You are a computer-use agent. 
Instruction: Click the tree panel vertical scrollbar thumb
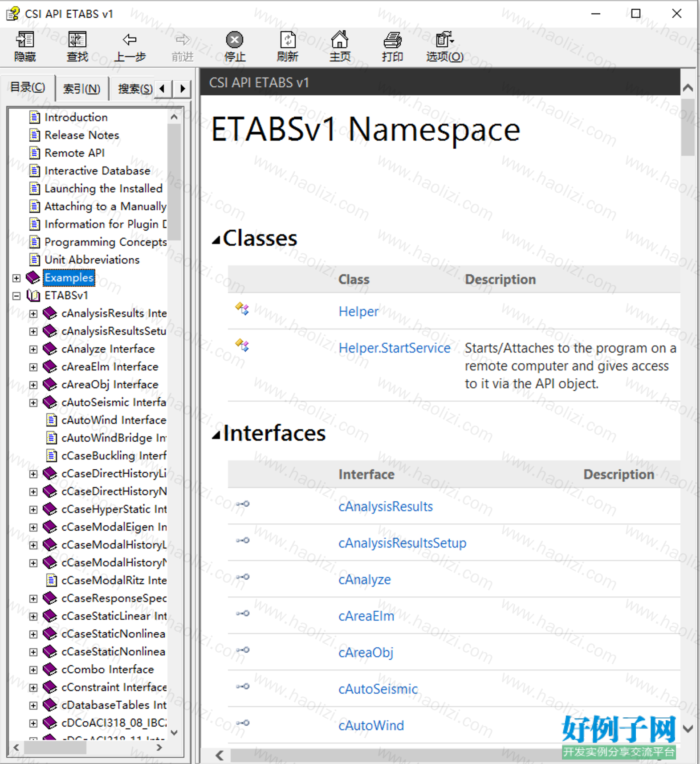174,182
